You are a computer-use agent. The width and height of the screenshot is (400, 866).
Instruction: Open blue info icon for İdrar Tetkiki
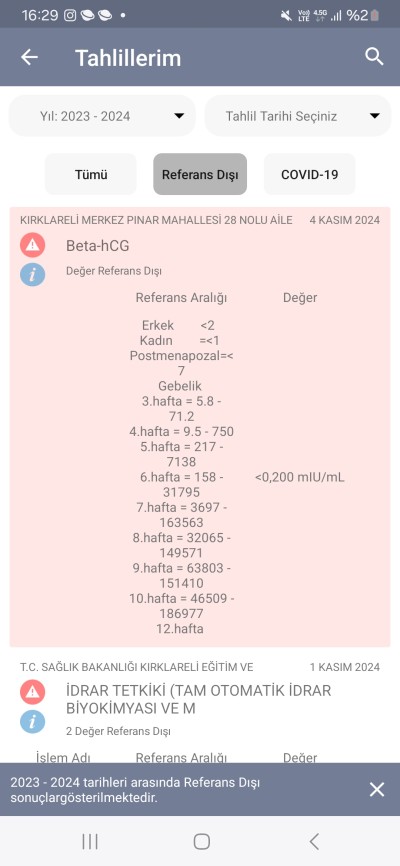(33, 721)
